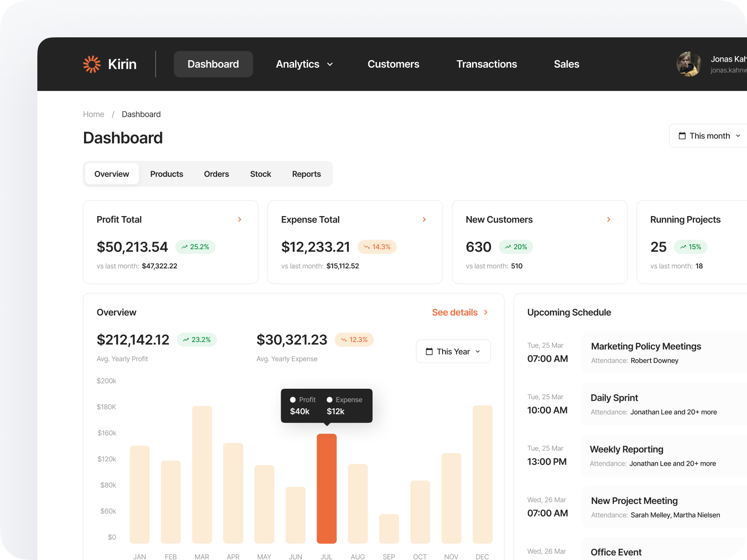This screenshot has height=560, width=747.
Task: Click the See details link
Action: tap(454, 312)
